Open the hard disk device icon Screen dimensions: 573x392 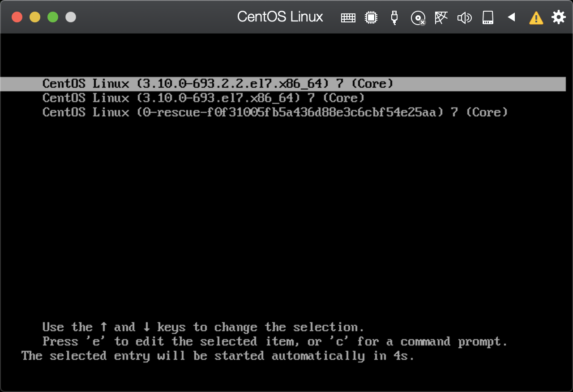point(487,17)
